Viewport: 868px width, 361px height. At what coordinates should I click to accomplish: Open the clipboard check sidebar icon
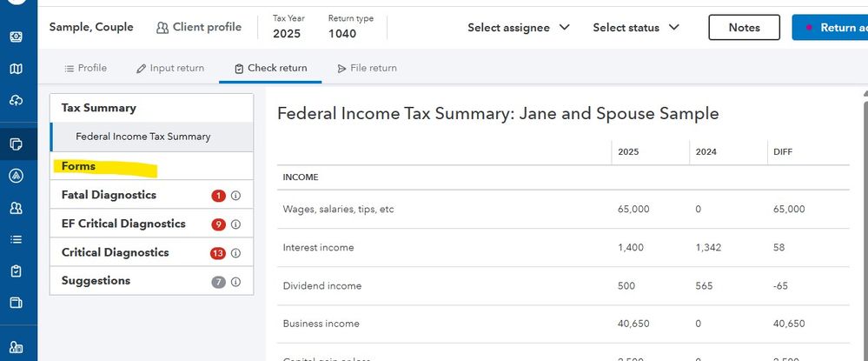pos(17,271)
